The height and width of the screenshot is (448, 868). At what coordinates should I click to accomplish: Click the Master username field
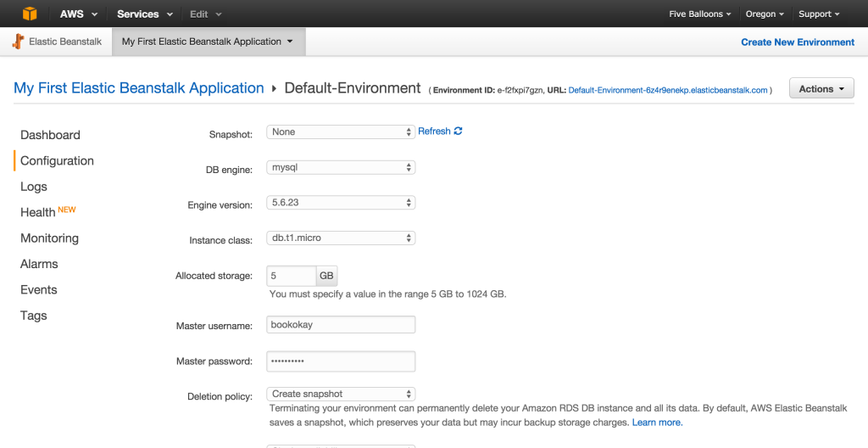click(x=341, y=324)
